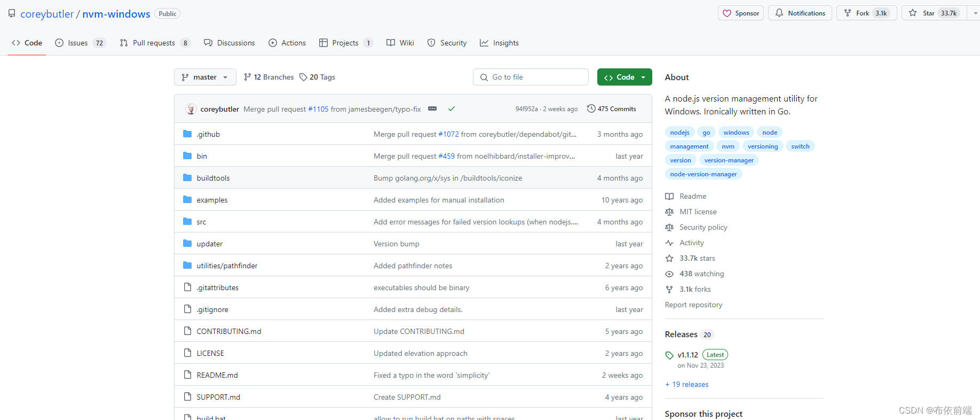Click the eye icon next to 438 watching
This screenshot has width=980, height=420.
[x=669, y=274]
